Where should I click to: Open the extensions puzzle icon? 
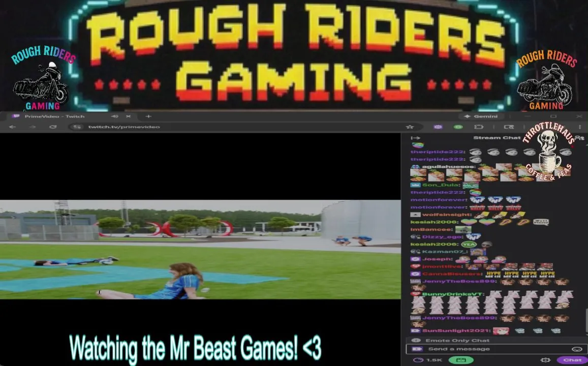479,127
